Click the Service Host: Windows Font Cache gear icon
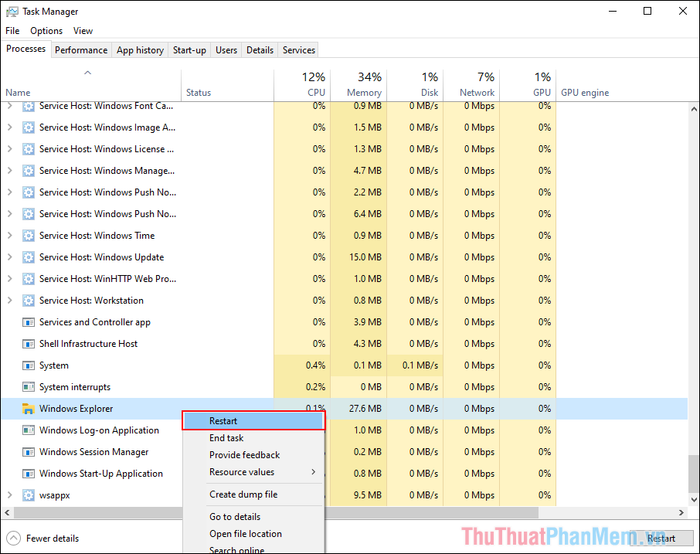 (28, 106)
